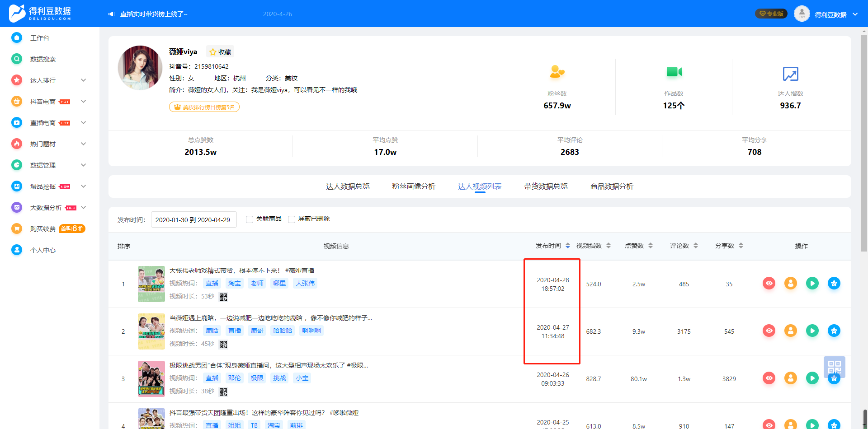Image resolution: width=868 pixels, height=429 pixels.
Task: Expand the 直播电商 menu chevron
Action: 83,122
